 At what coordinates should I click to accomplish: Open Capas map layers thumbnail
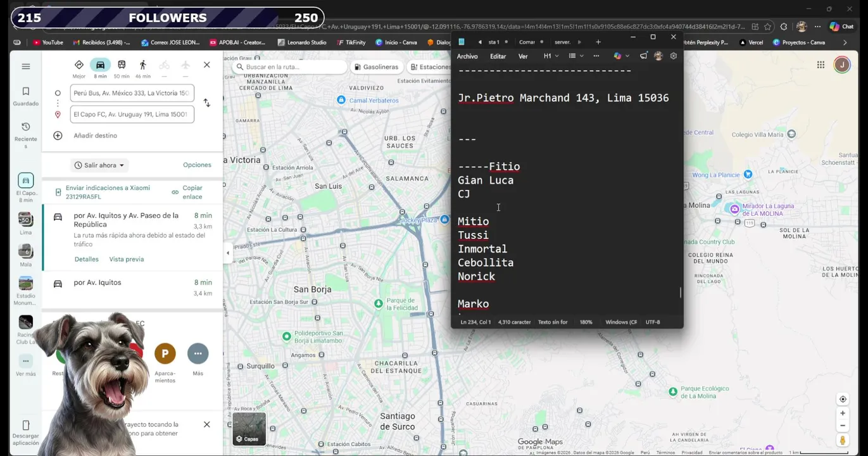point(249,429)
